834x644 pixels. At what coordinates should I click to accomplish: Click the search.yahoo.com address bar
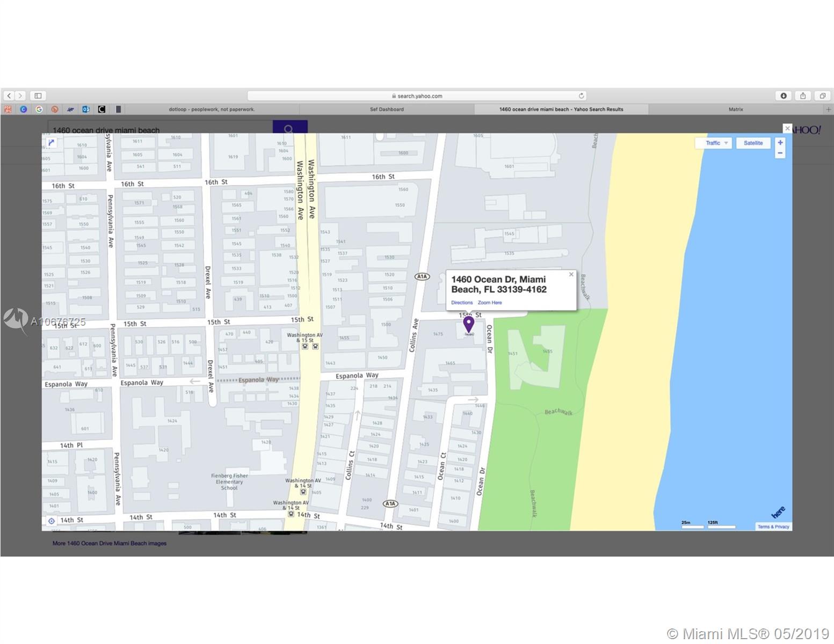coord(417,96)
